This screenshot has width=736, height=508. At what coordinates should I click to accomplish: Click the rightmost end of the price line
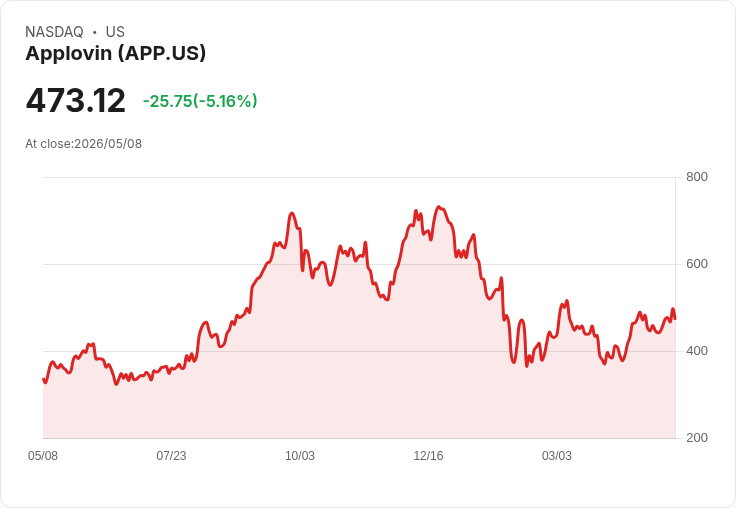675,319
